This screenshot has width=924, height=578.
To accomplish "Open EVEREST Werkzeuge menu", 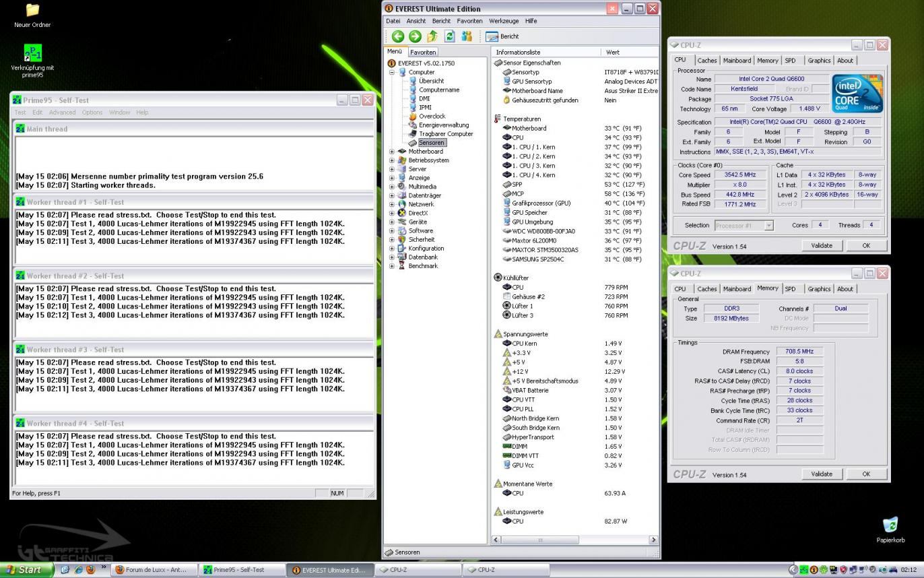I will (504, 21).
